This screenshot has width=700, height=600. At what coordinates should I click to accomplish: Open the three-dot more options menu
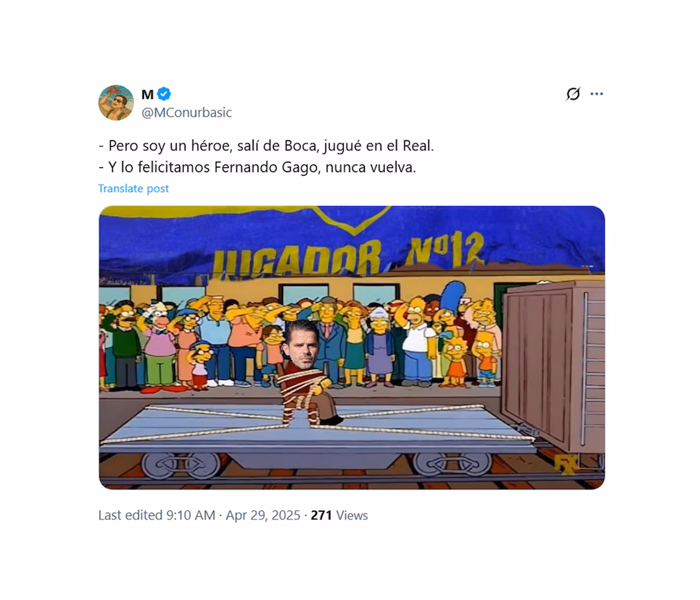(x=596, y=94)
